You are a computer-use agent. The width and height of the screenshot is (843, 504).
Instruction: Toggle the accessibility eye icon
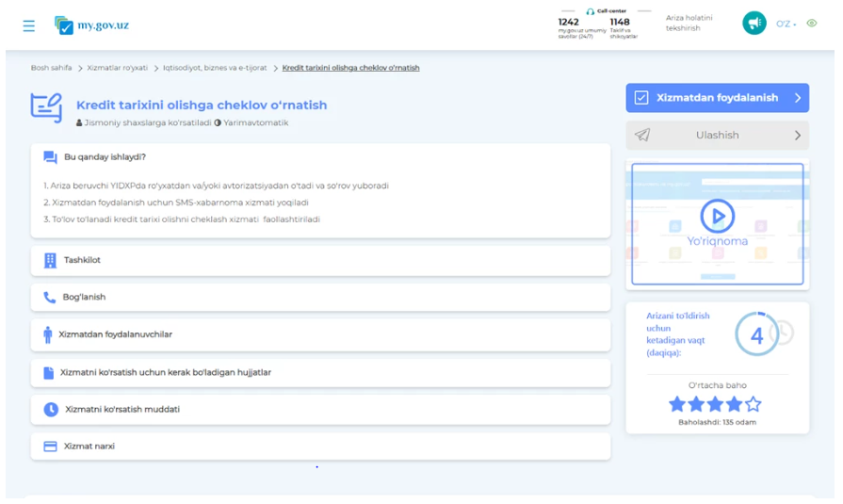point(812,24)
